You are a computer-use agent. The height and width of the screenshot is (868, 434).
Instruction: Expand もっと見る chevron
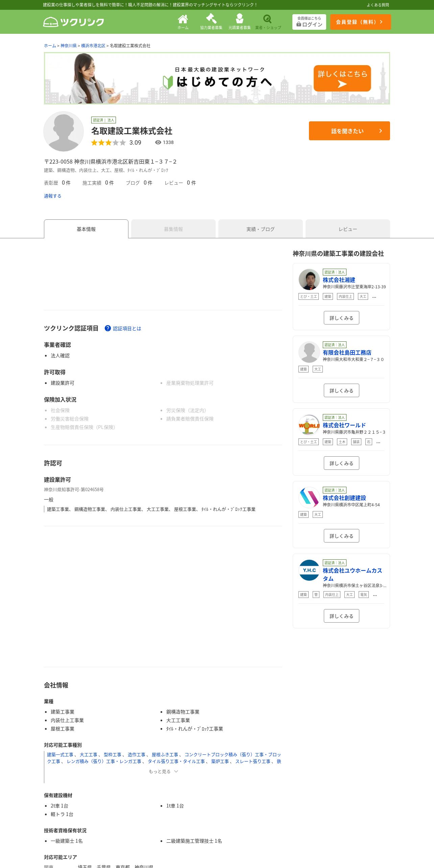click(163, 771)
